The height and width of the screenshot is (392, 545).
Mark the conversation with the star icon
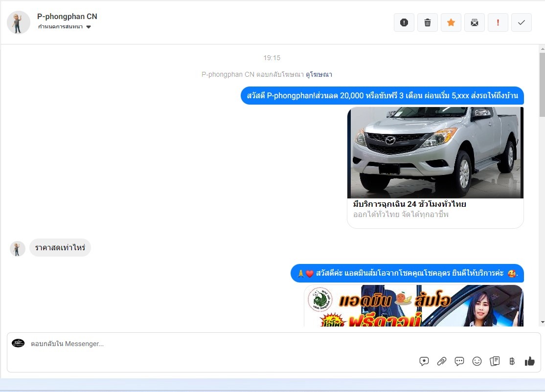tap(451, 22)
